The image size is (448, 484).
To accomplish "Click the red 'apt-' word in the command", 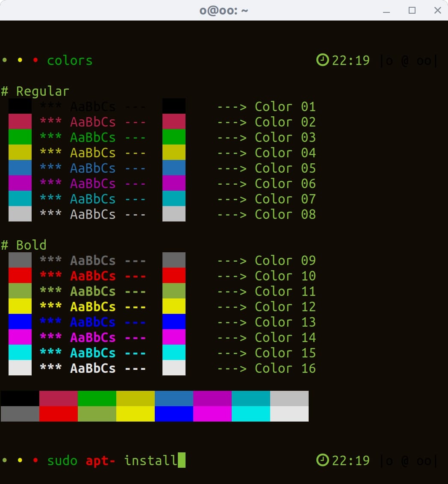I will point(100,460).
